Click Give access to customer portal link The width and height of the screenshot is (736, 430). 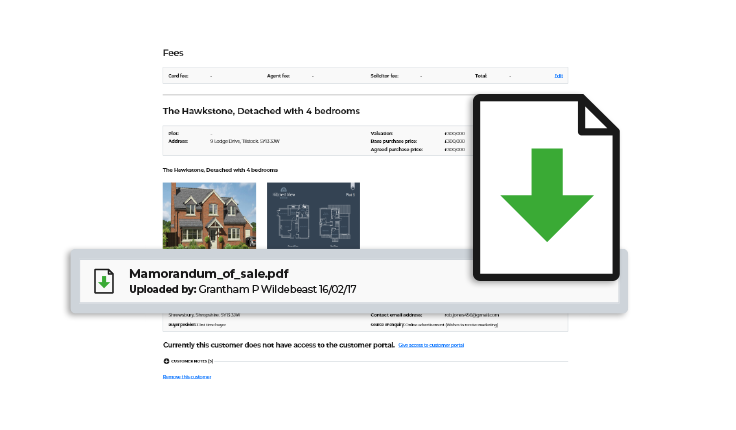pyautogui.click(x=431, y=344)
